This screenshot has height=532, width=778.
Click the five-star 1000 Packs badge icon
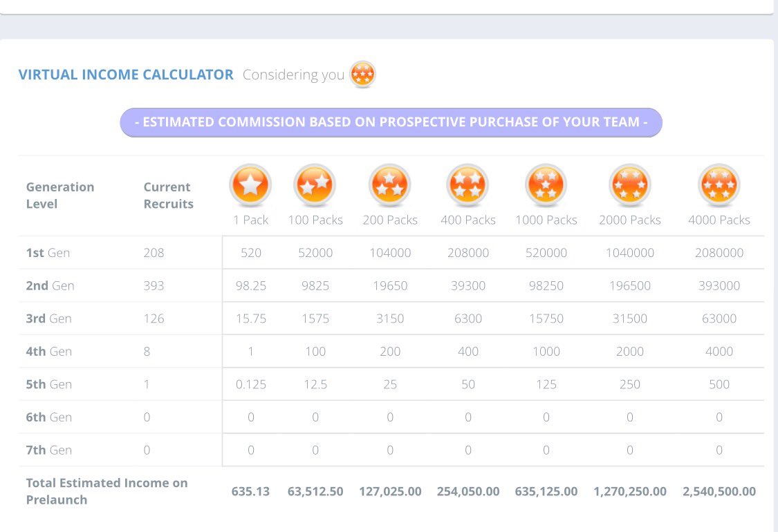[x=546, y=185]
